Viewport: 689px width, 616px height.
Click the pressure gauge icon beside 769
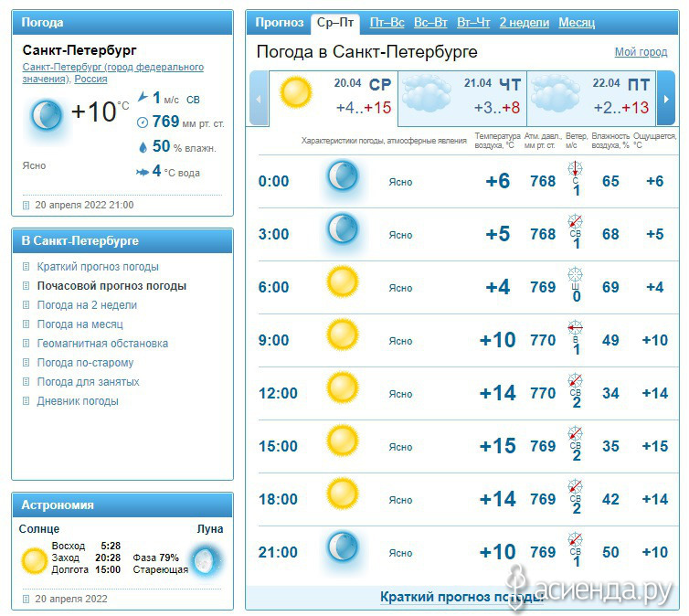(x=143, y=122)
